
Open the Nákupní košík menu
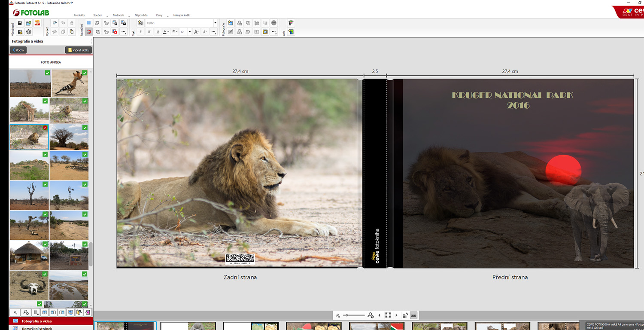pyautogui.click(x=182, y=15)
